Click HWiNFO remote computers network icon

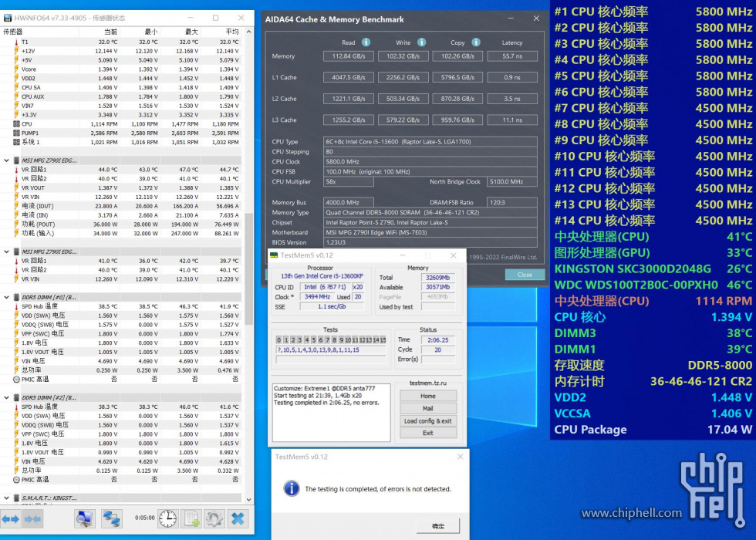pyautogui.click(x=111, y=518)
